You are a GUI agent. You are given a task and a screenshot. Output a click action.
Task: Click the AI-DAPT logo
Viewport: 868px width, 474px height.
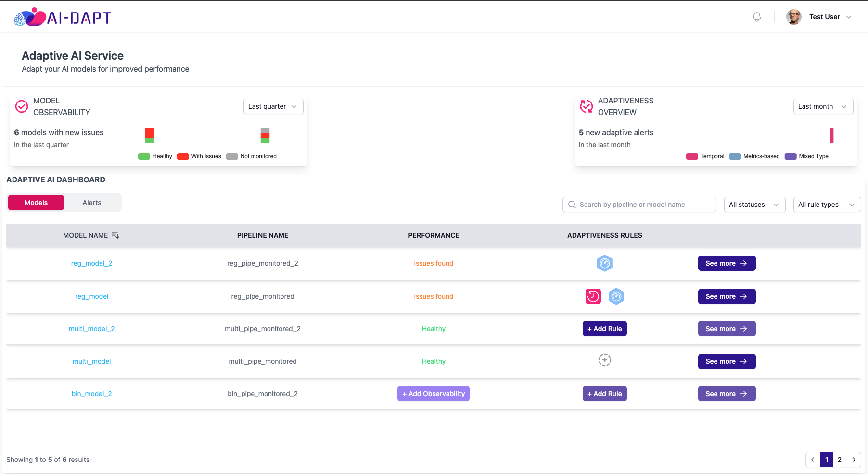(63, 17)
